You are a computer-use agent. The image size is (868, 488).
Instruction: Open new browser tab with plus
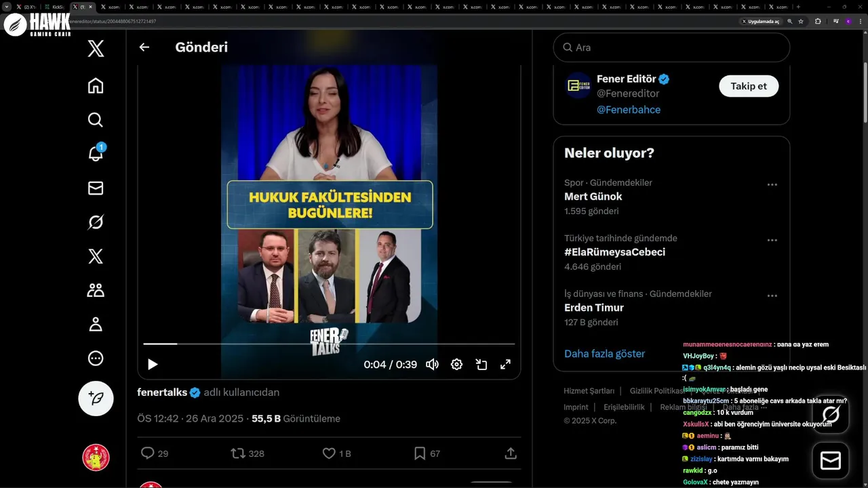tap(798, 7)
